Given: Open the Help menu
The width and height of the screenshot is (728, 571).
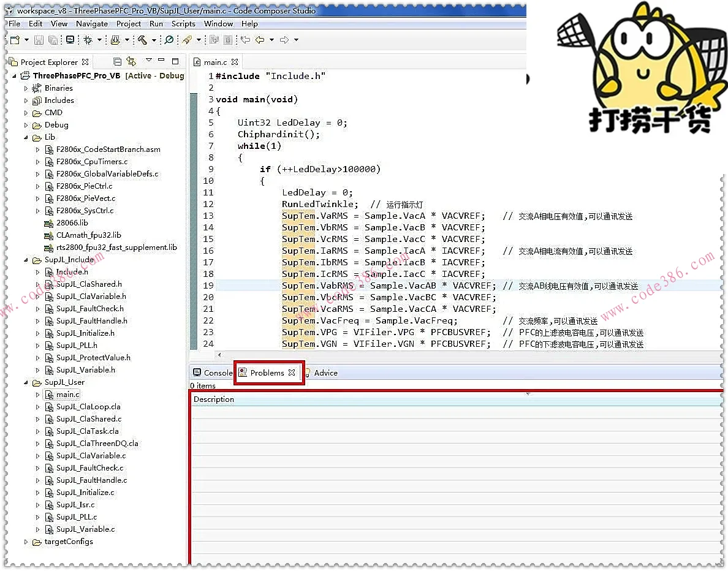Looking at the screenshot, I should (249, 24).
